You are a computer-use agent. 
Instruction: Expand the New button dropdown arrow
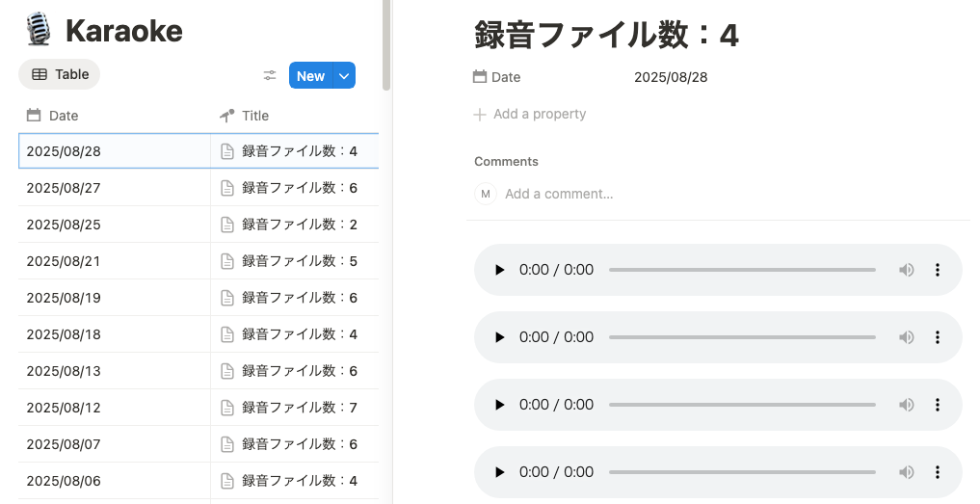(x=344, y=76)
